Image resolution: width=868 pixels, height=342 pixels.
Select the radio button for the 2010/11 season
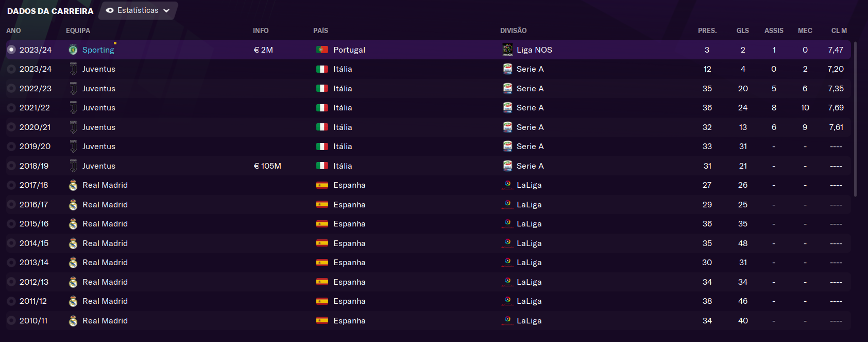[x=11, y=320]
